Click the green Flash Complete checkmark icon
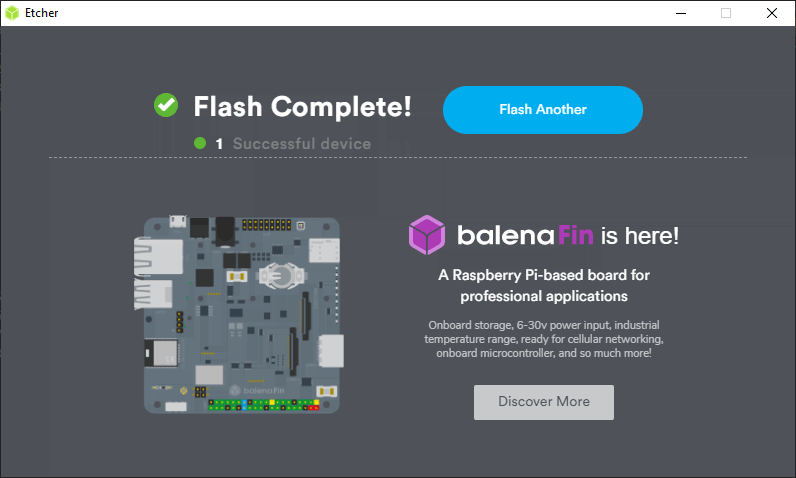 click(x=166, y=105)
